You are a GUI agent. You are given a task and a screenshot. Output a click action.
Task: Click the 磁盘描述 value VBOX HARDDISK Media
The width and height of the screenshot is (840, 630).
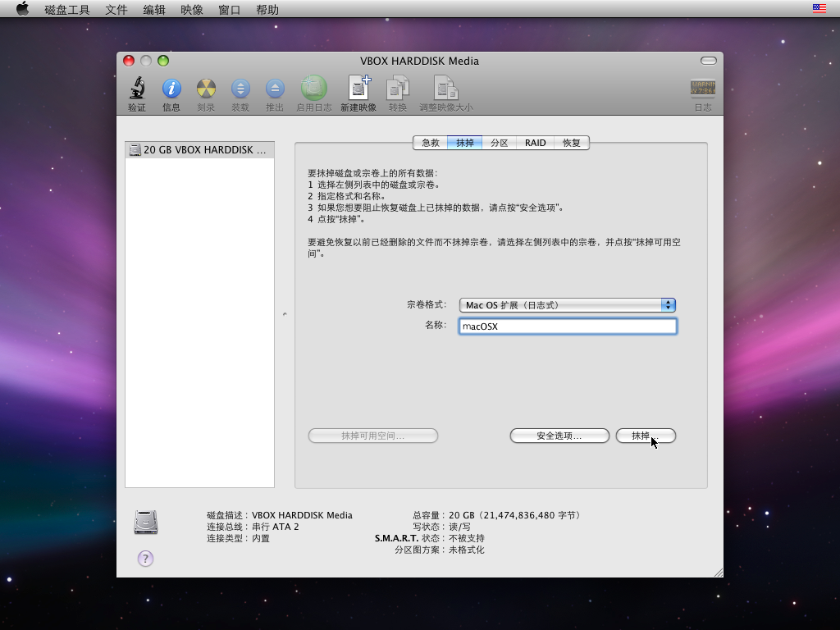tap(302, 515)
